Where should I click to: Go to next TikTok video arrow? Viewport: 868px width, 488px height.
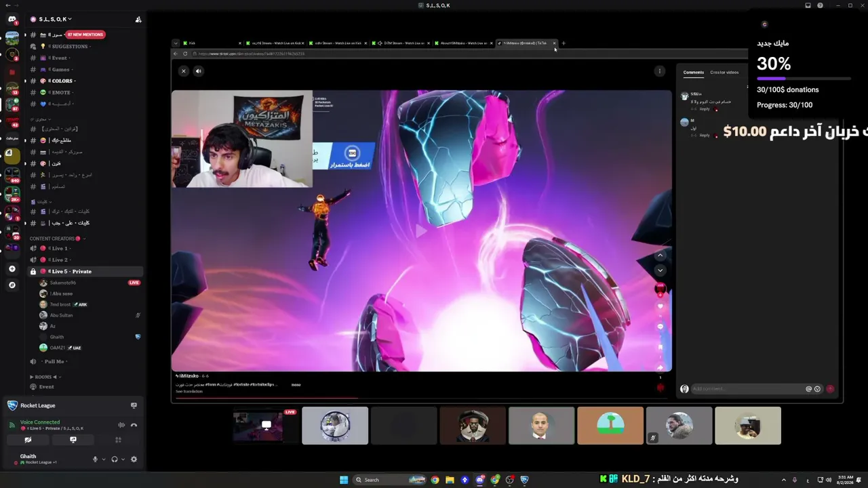pyautogui.click(x=660, y=270)
